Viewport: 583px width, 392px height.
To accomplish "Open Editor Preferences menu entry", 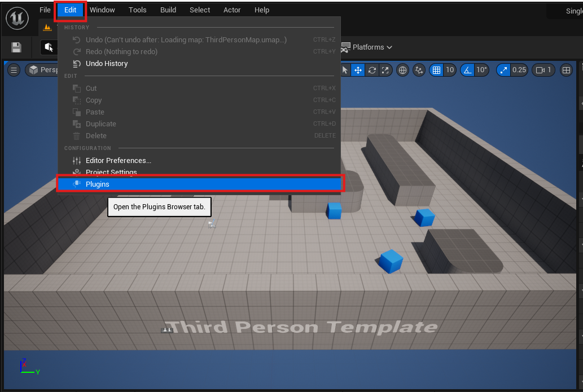I will 118,161.
